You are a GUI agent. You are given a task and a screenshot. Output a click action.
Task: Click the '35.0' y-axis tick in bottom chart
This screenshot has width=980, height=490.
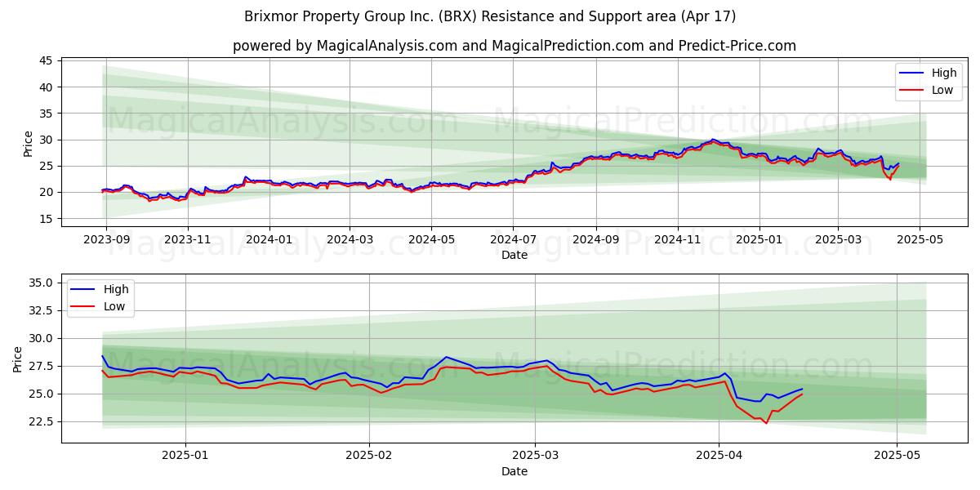[x=40, y=283]
